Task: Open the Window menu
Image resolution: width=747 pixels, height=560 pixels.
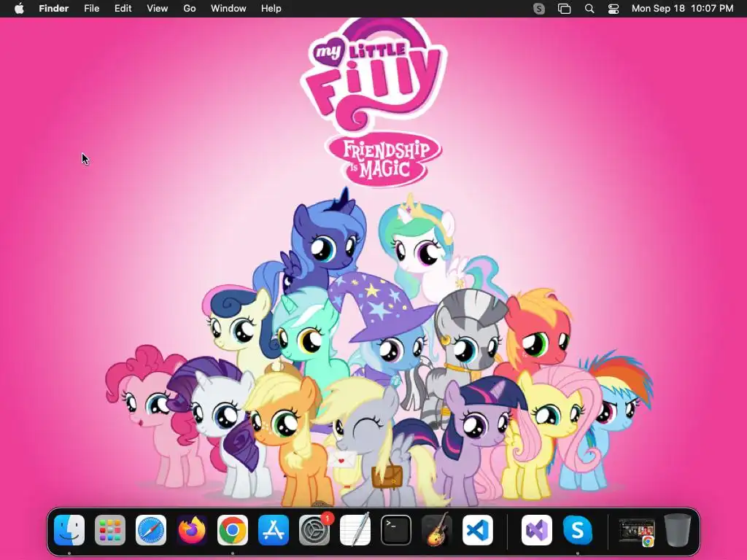Action: tap(228, 9)
